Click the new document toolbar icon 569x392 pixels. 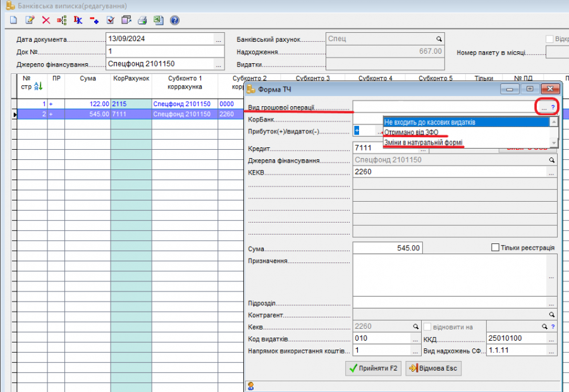tap(13, 20)
